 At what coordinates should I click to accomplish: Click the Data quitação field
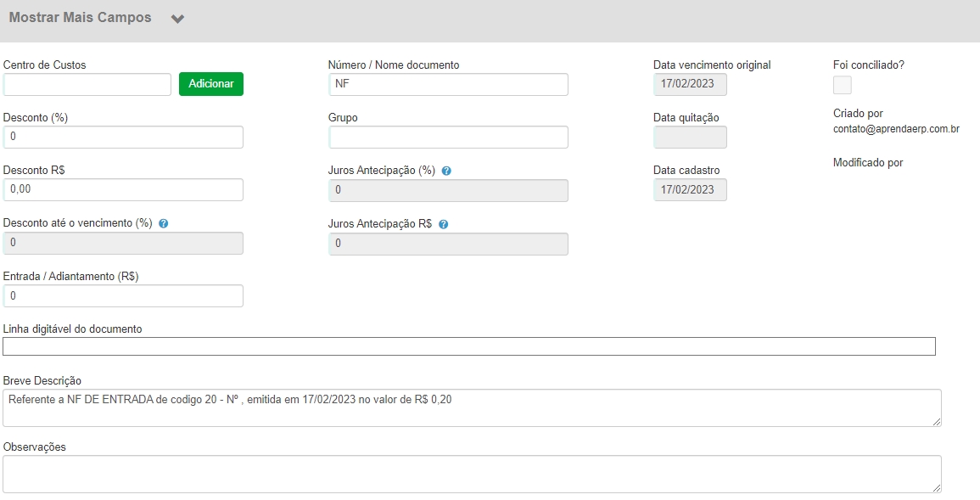(x=690, y=138)
